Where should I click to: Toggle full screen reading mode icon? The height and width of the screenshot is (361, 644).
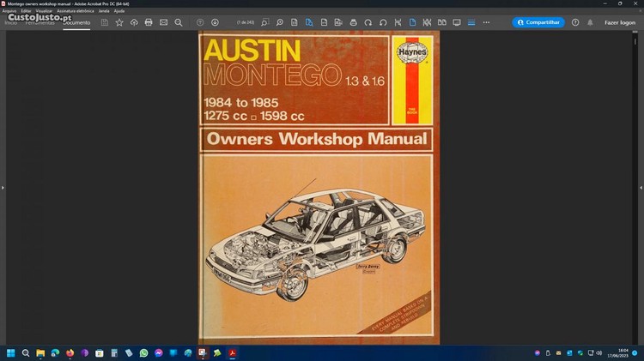pyautogui.click(x=457, y=22)
